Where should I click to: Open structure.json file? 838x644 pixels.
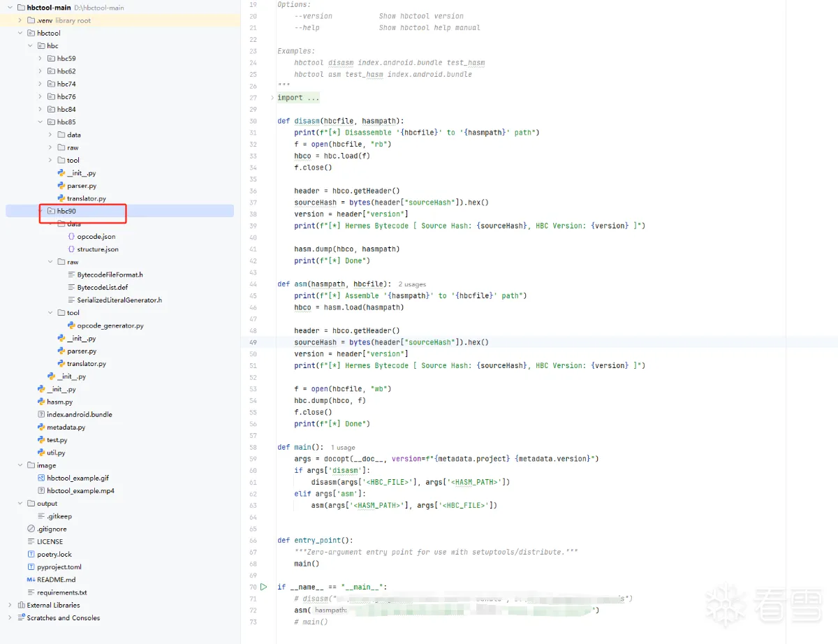click(x=98, y=249)
